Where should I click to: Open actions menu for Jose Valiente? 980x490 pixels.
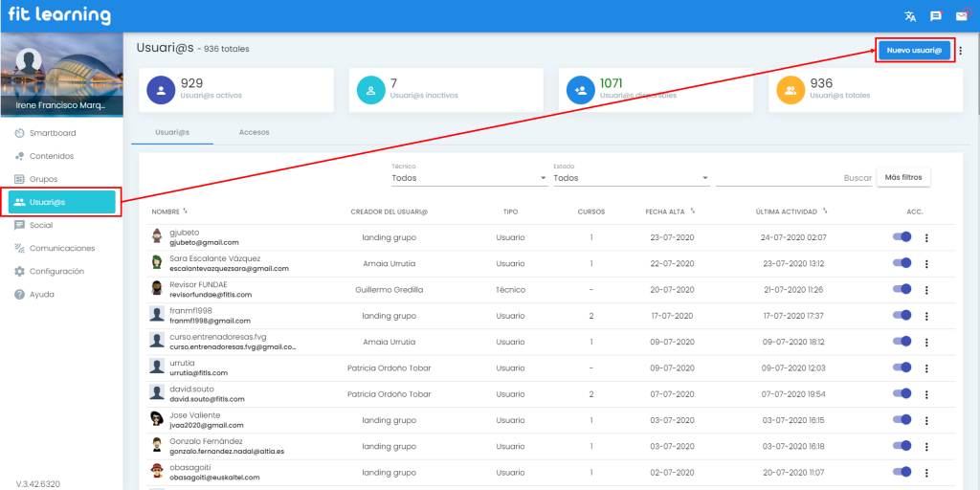pyautogui.click(x=926, y=421)
